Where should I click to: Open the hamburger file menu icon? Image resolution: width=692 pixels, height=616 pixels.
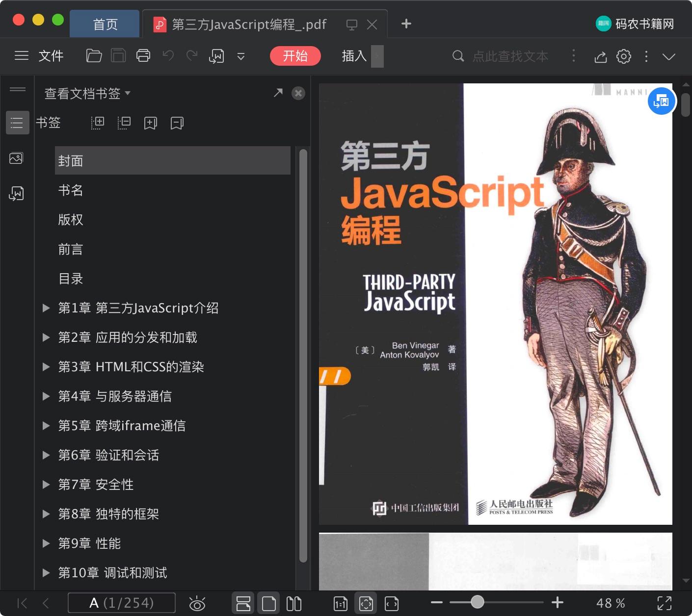pyautogui.click(x=22, y=56)
